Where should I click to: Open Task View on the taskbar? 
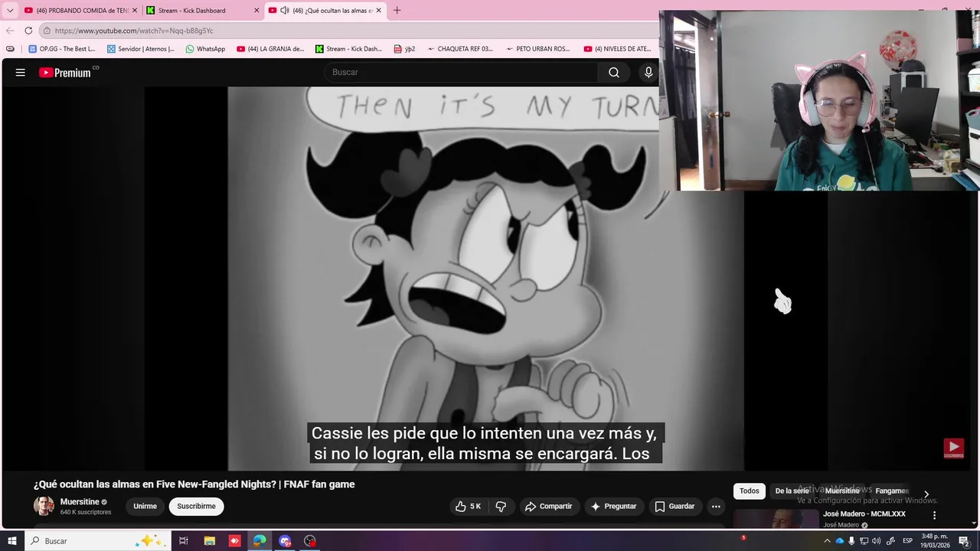click(184, 541)
